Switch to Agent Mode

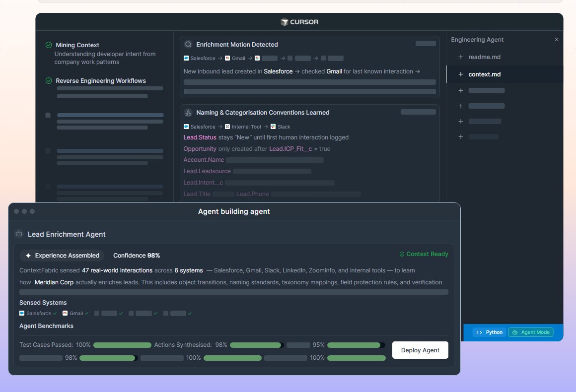(531, 332)
